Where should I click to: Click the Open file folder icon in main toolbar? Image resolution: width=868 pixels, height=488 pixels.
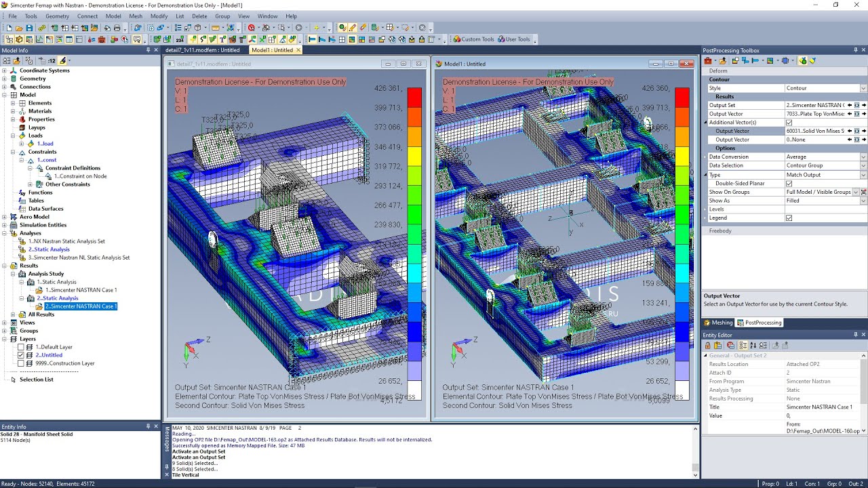pos(19,28)
